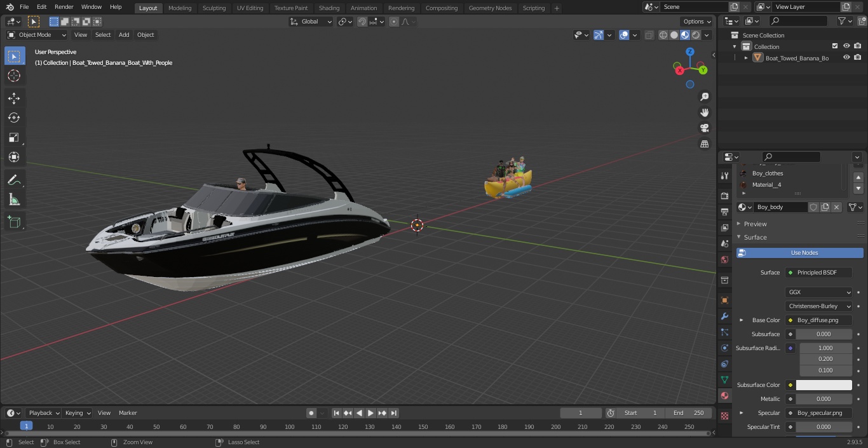Open the Keying dropdown in timeline

[78, 413]
